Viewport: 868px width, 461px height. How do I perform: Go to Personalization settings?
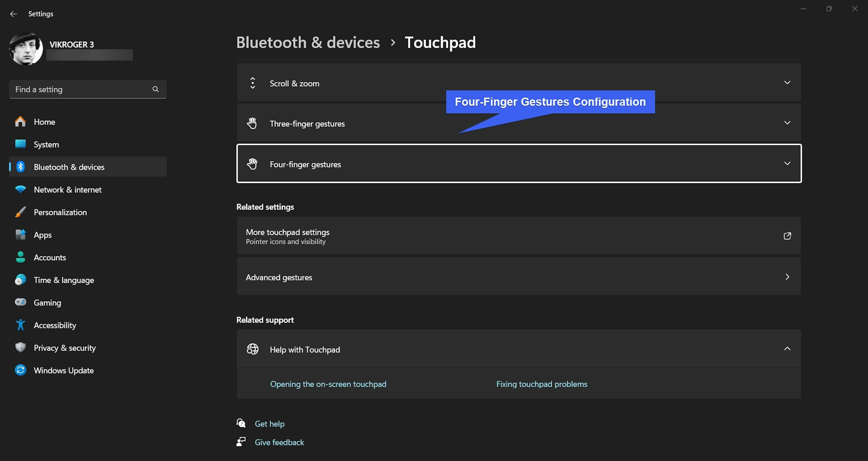(x=60, y=212)
